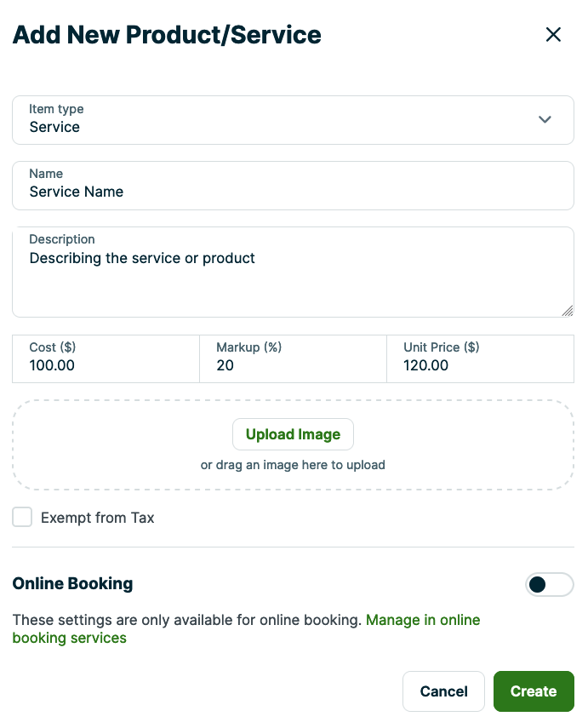Click the Online Booking section heading

[x=72, y=584]
